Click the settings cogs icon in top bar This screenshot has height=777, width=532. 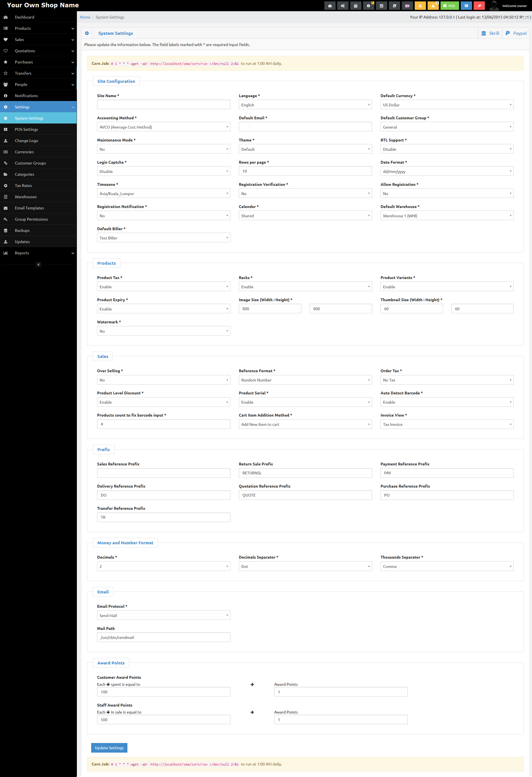click(x=343, y=6)
